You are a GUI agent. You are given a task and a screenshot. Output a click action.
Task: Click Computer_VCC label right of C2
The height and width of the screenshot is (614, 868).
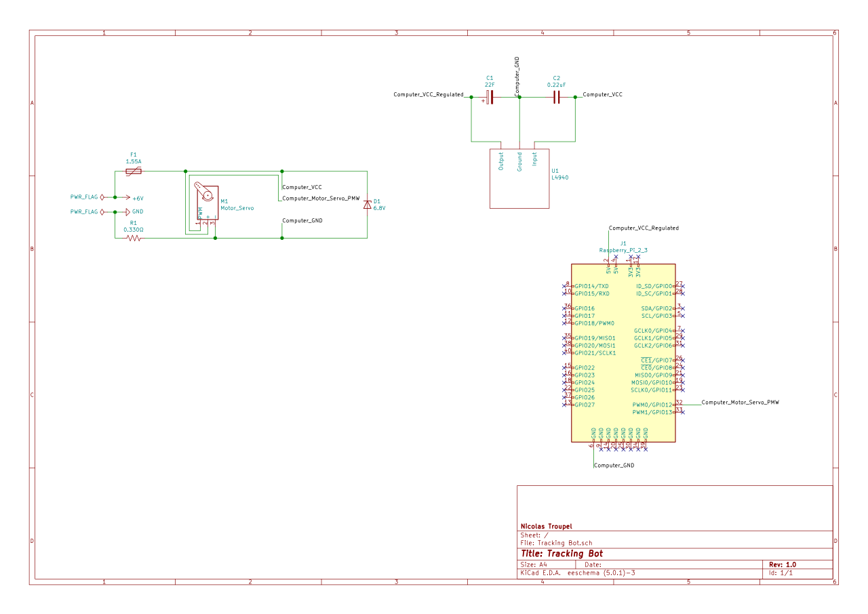(x=603, y=95)
